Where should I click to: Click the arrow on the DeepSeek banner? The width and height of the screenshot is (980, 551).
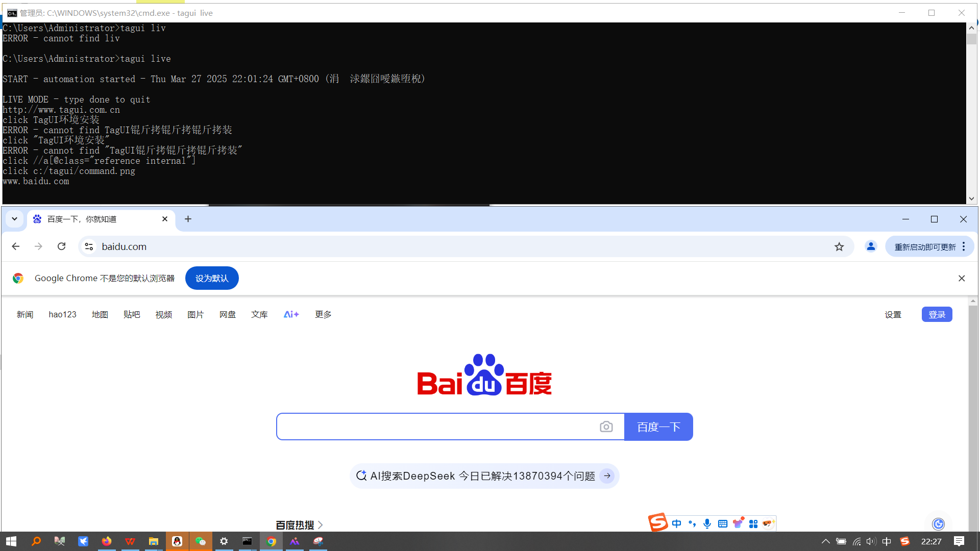tap(607, 476)
